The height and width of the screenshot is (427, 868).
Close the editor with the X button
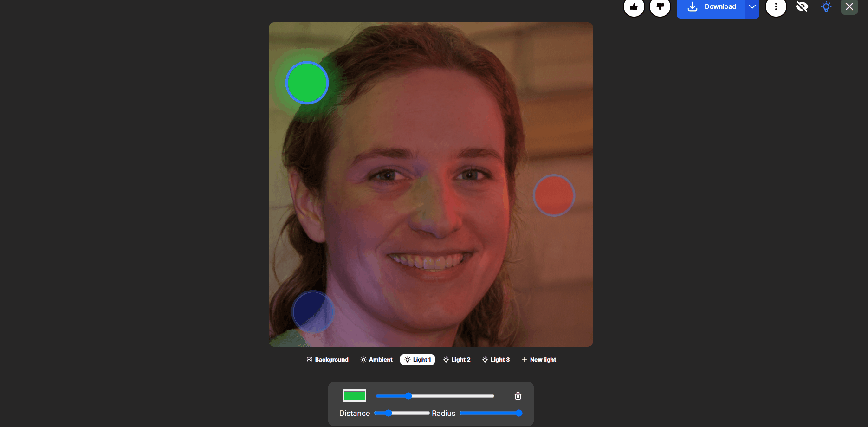point(849,6)
